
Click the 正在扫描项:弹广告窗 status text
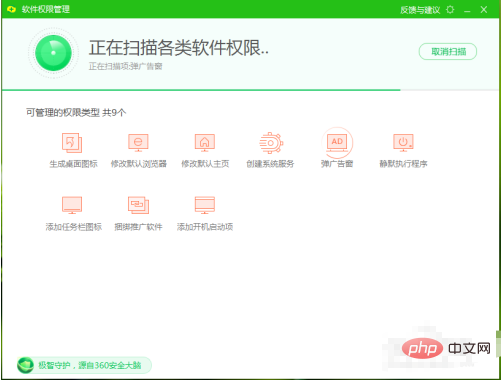pos(125,66)
